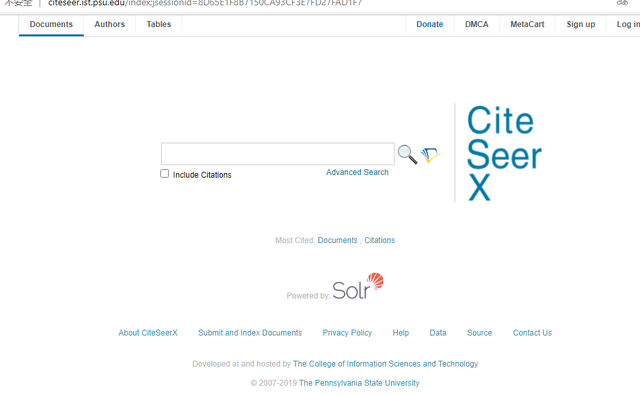Switch to the Authors tab
This screenshot has height=395, width=640.
[x=109, y=24]
